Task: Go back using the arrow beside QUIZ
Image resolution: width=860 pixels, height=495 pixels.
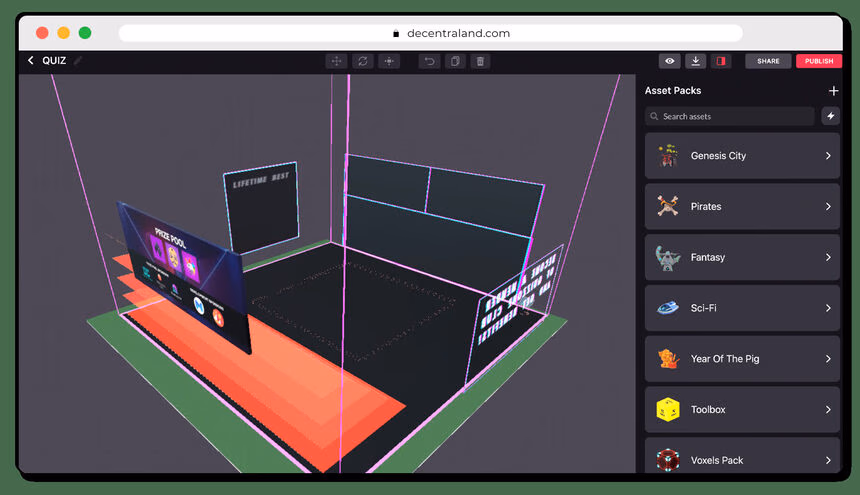Action: pyautogui.click(x=31, y=60)
